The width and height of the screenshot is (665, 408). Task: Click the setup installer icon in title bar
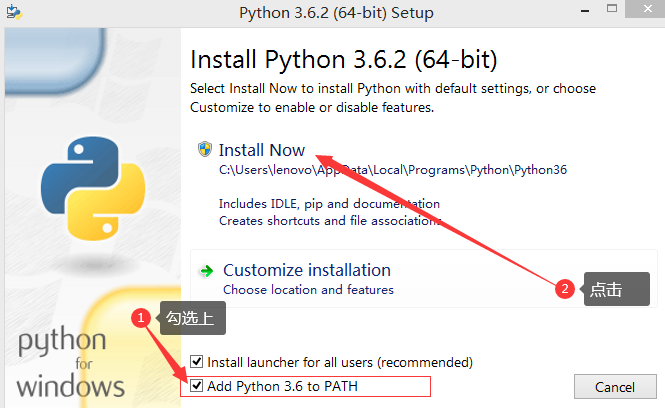tap(14, 12)
